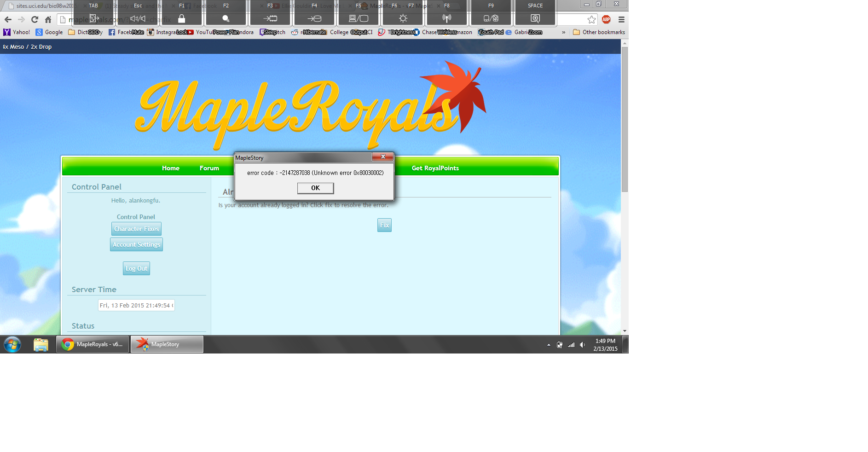Open the Windows Start menu
The image size is (868, 452).
(12, 344)
